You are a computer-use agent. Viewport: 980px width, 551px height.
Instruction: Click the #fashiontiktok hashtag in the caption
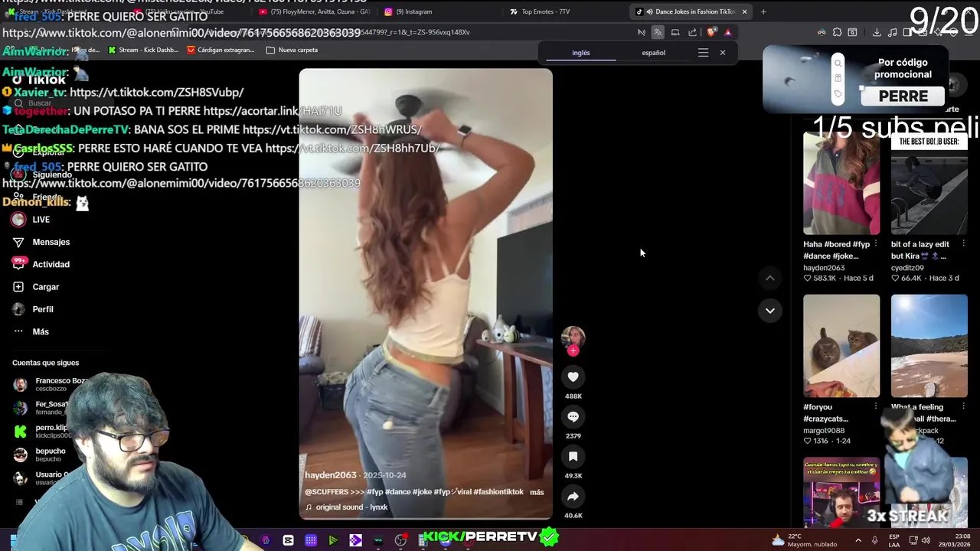point(498,492)
